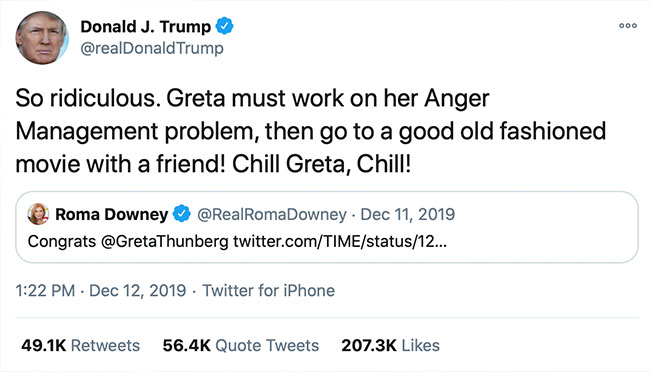View the 56.4K Quote Tweets list
The height and width of the screenshot is (372, 650).
point(240,345)
